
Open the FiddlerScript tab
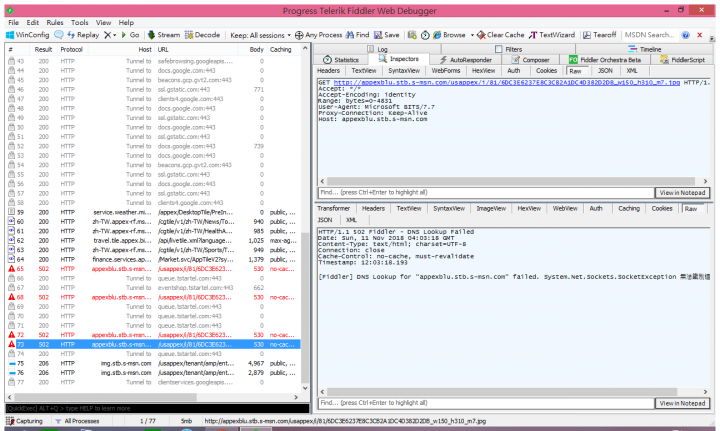(682, 60)
